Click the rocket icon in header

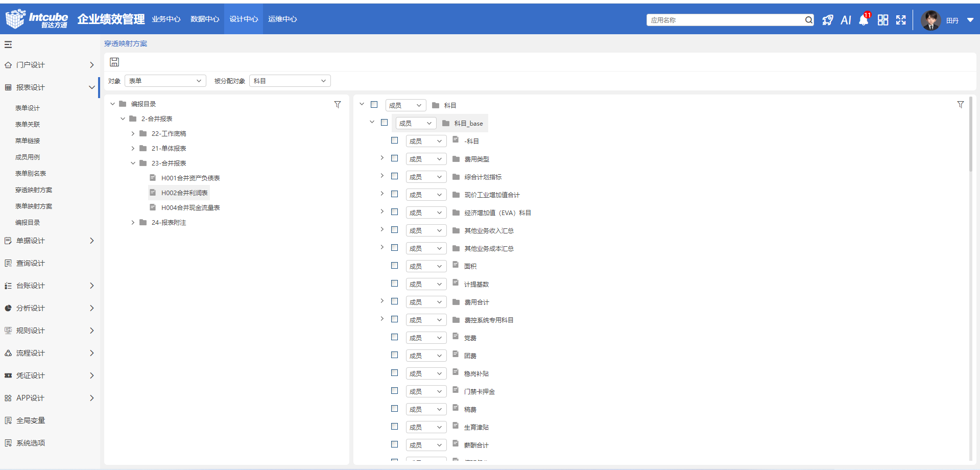tap(827, 20)
